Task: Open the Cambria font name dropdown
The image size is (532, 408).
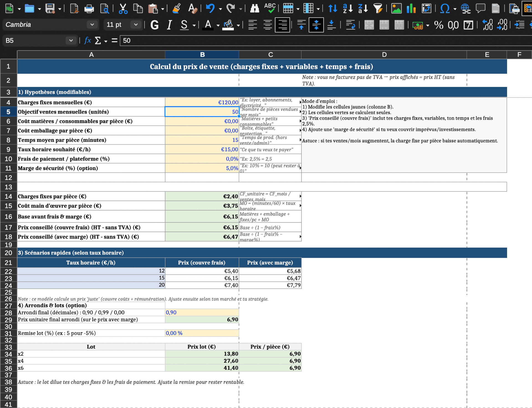Action: tap(92, 25)
